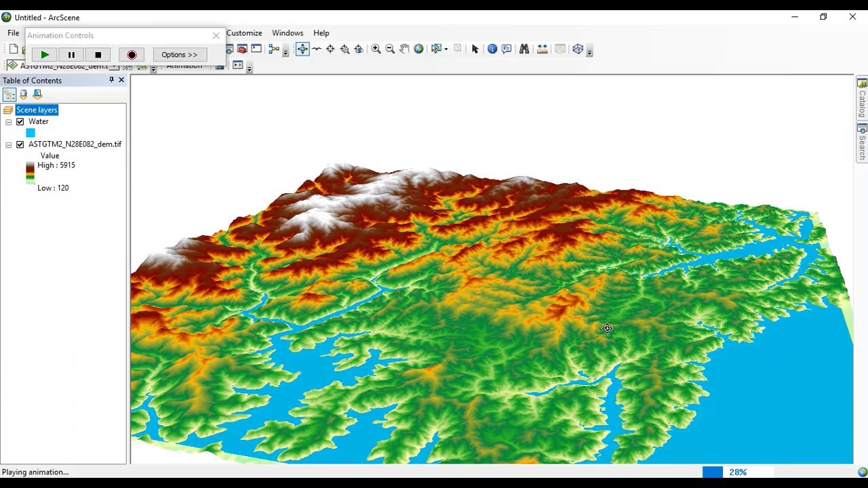
Task: Click the 'Low : 120' legend text
Action: [53, 188]
